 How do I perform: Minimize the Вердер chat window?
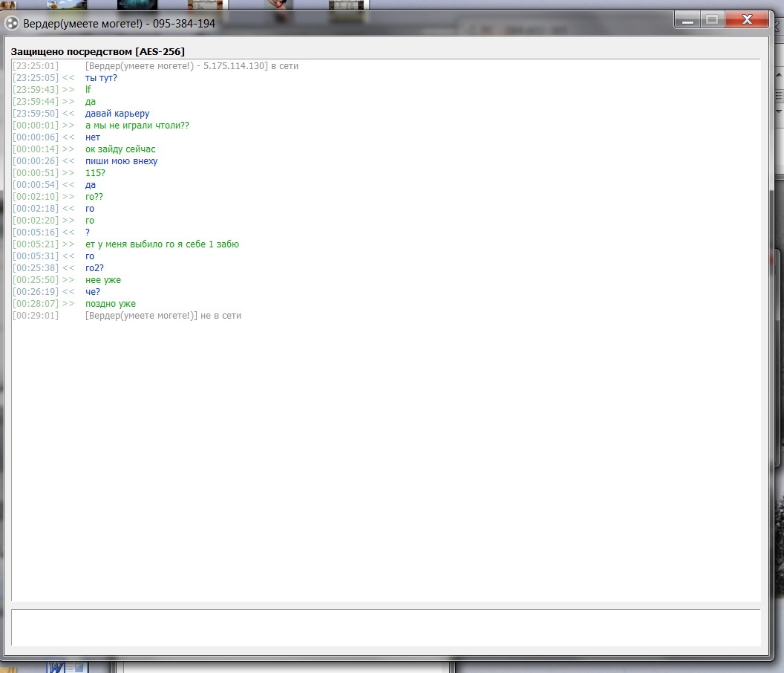point(687,20)
